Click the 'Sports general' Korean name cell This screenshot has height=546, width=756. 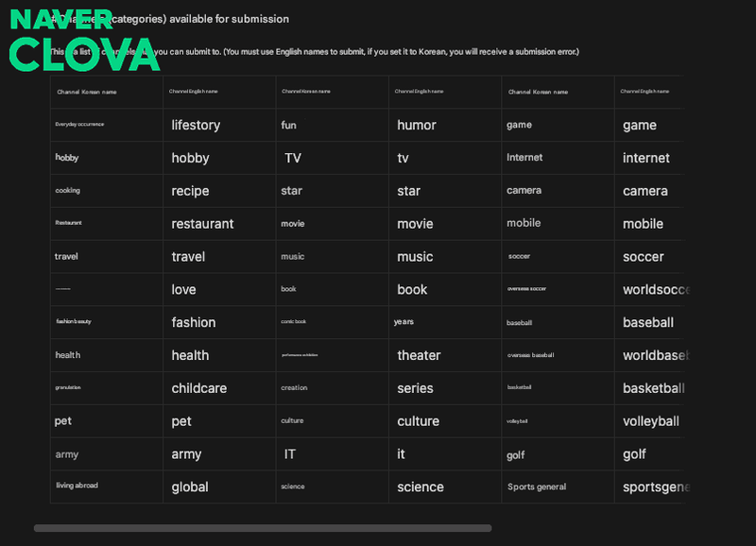558,486
